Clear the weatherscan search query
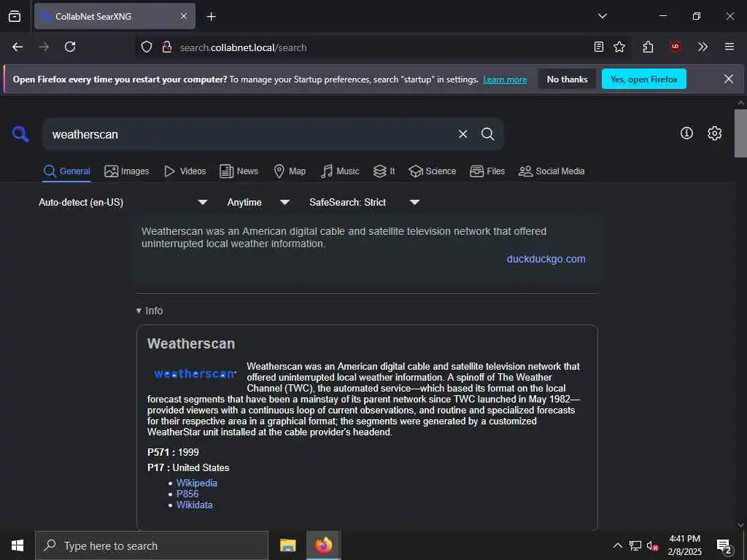The height and width of the screenshot is (560, 747). pos(462,134)
